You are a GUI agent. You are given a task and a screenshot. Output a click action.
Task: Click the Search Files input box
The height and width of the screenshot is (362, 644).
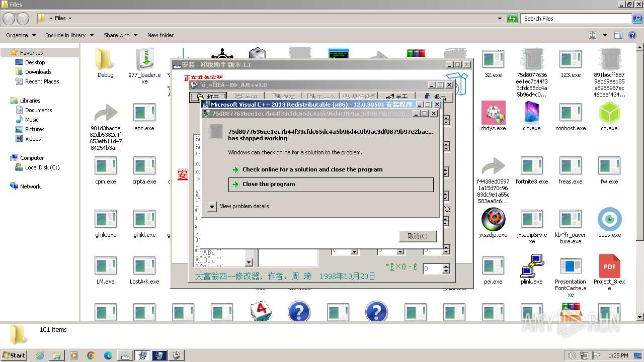[x=576, y=19]
